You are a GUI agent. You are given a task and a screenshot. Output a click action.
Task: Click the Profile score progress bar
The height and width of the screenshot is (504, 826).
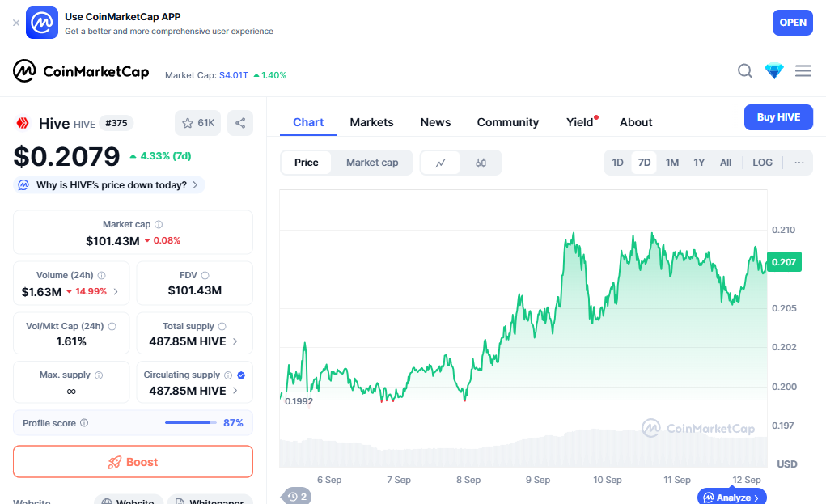[191, 422]
